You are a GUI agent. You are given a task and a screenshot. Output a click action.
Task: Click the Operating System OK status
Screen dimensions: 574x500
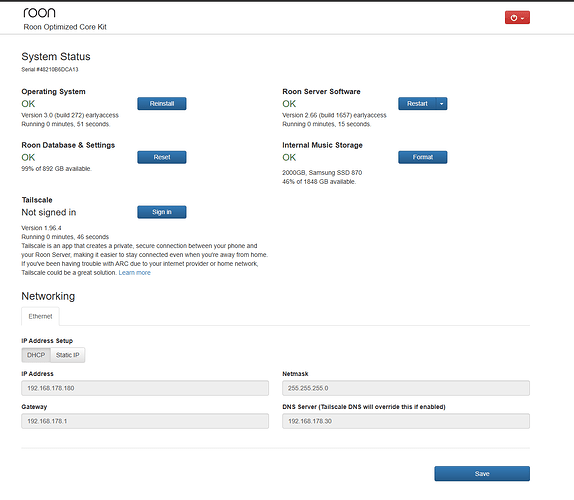point(28,104)
